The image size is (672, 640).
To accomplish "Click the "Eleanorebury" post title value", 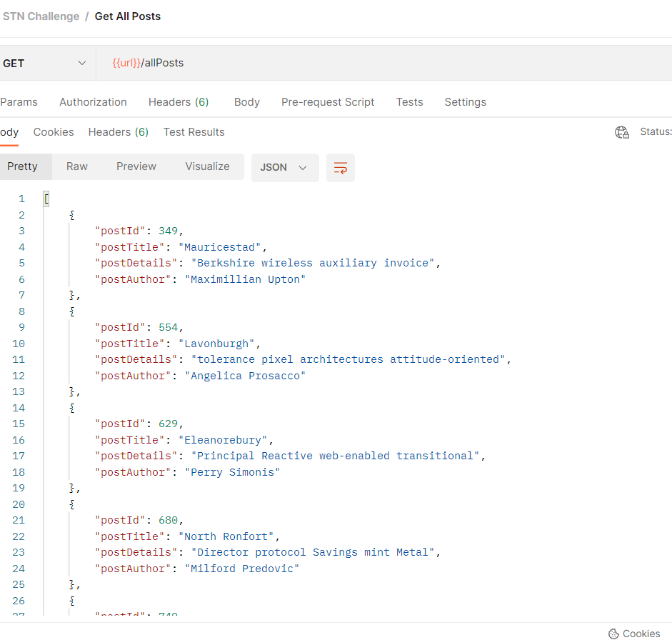I will pos(223,440).
